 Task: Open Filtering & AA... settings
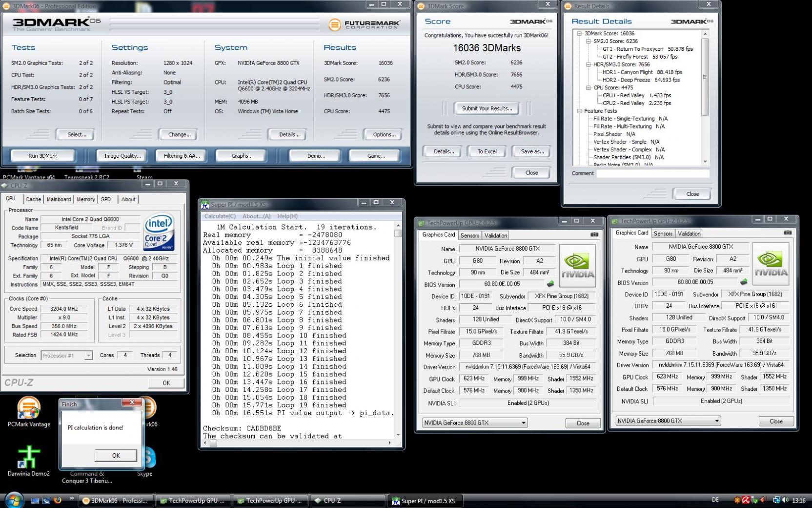pos(182,156)
